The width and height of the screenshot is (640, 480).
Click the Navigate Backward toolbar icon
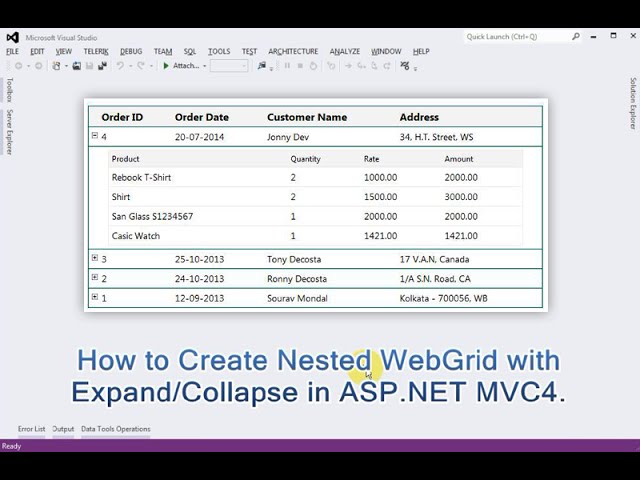[x=18, y=66]
